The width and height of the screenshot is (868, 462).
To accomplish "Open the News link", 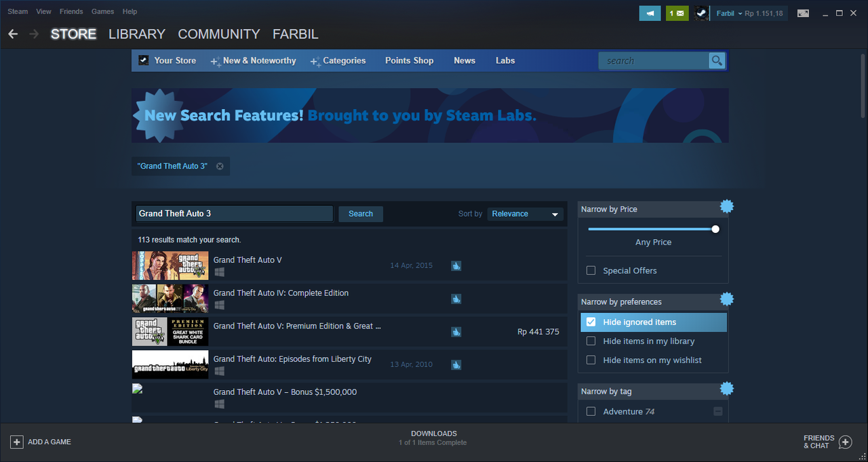I will [x=465, y=60].
